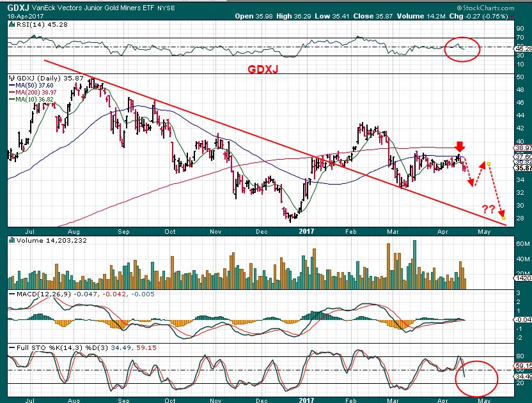The image size is (532, 403).
Task: Select the MA(50) blue legend line marker
Action: 12,86
